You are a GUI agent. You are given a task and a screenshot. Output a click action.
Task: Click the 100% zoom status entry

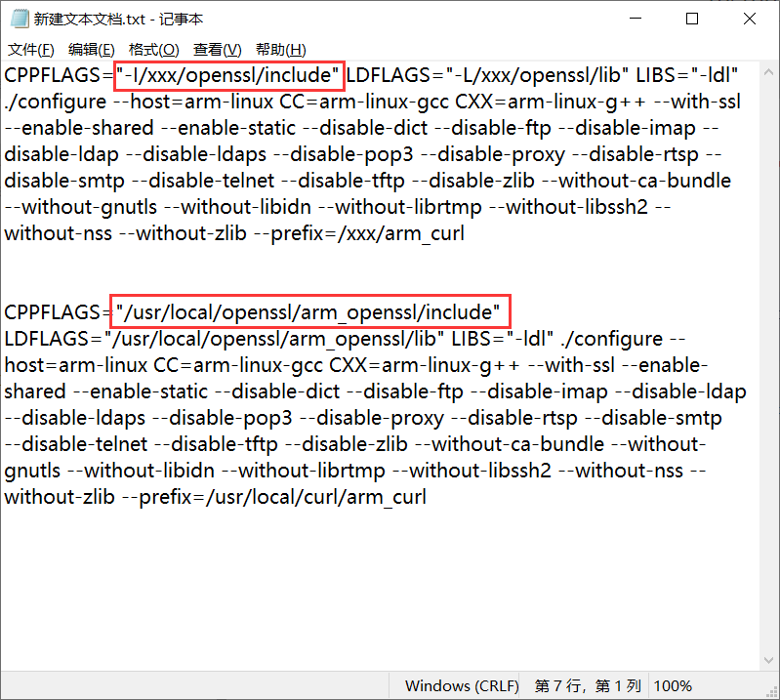click(673, 686)
